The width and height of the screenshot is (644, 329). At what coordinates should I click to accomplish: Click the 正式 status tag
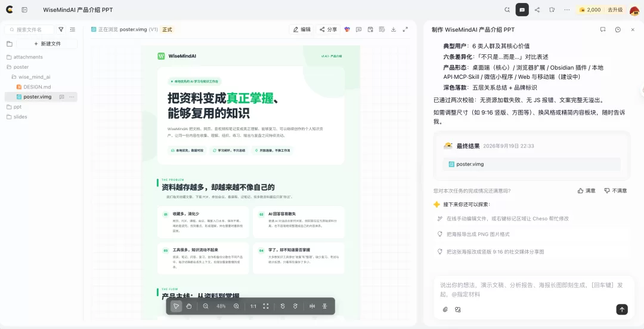(167, 30)
